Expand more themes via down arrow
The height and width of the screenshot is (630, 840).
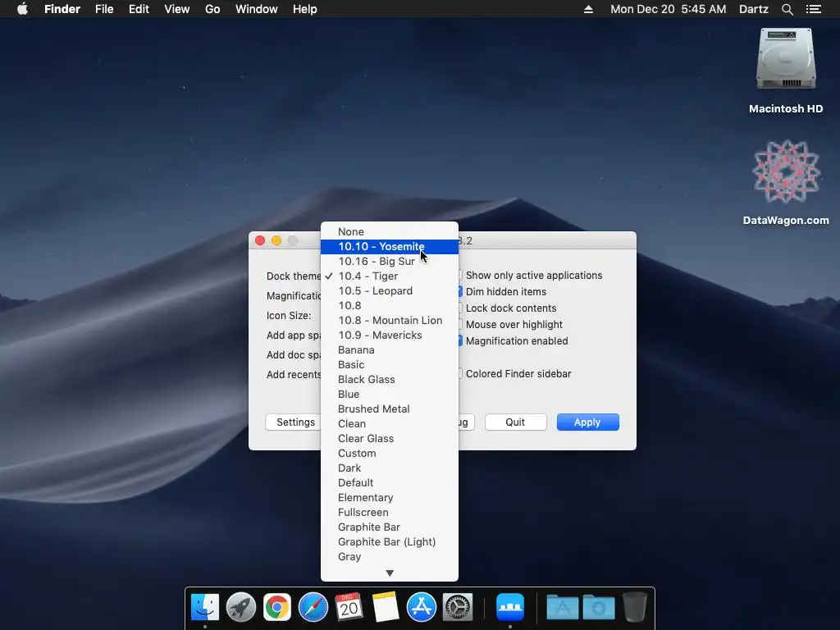(x=390, y=573)
